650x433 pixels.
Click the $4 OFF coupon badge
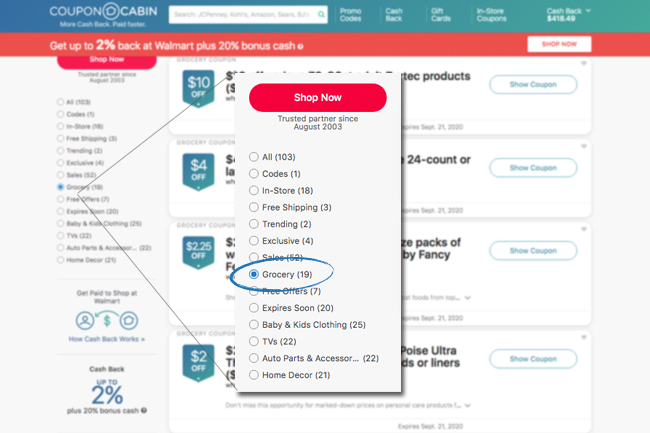click(x=199, y=172)
